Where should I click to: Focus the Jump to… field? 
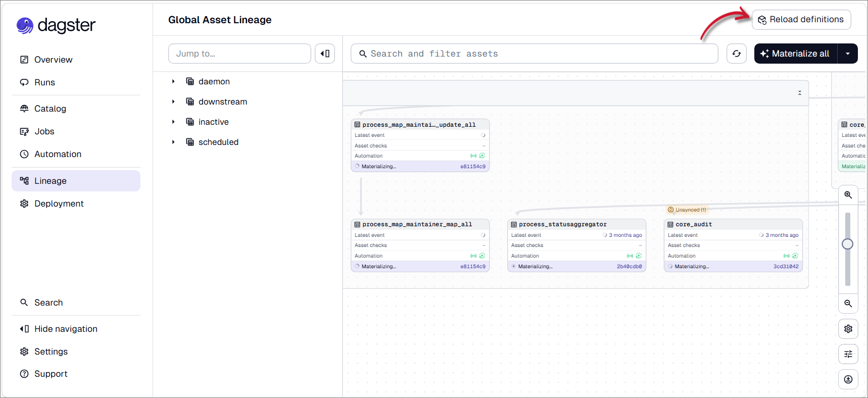coord(239,54)
